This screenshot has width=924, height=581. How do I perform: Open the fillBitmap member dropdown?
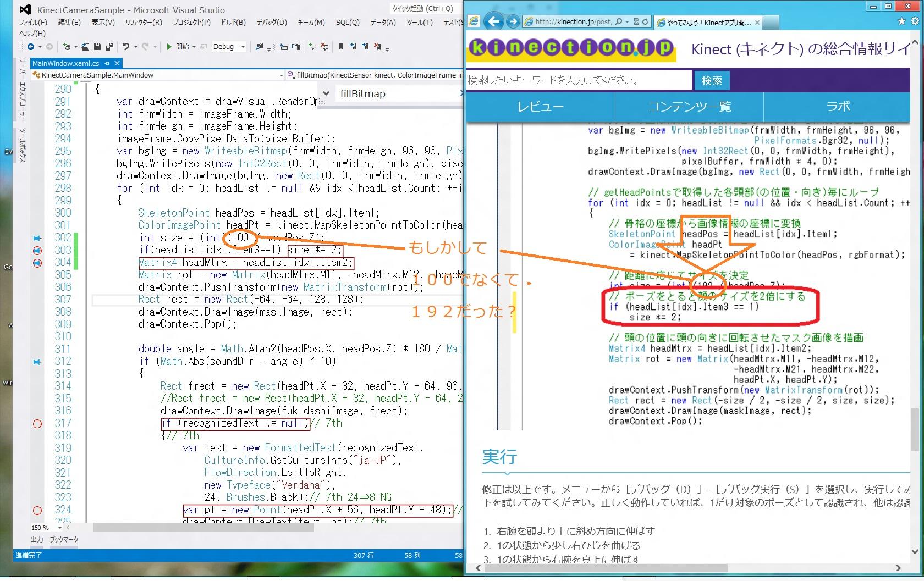(x=375, y=75)
